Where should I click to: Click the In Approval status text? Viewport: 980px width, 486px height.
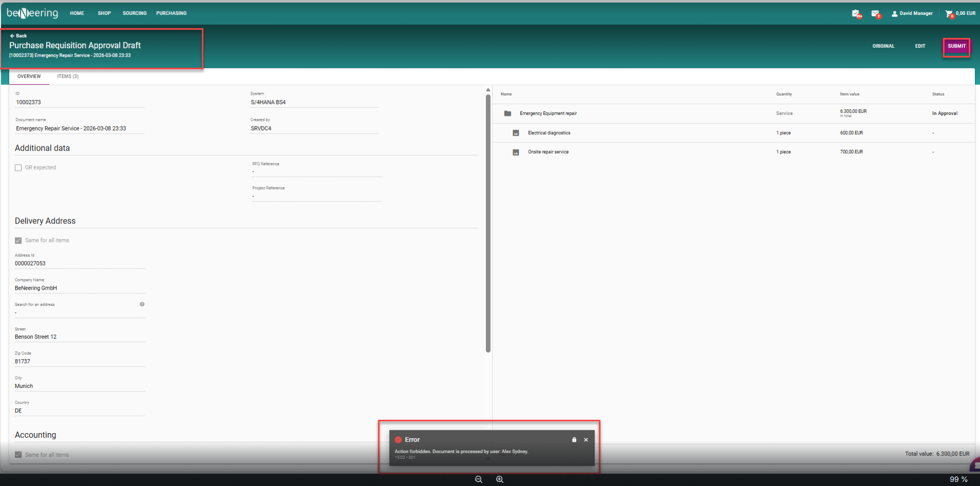pos(945,114)
